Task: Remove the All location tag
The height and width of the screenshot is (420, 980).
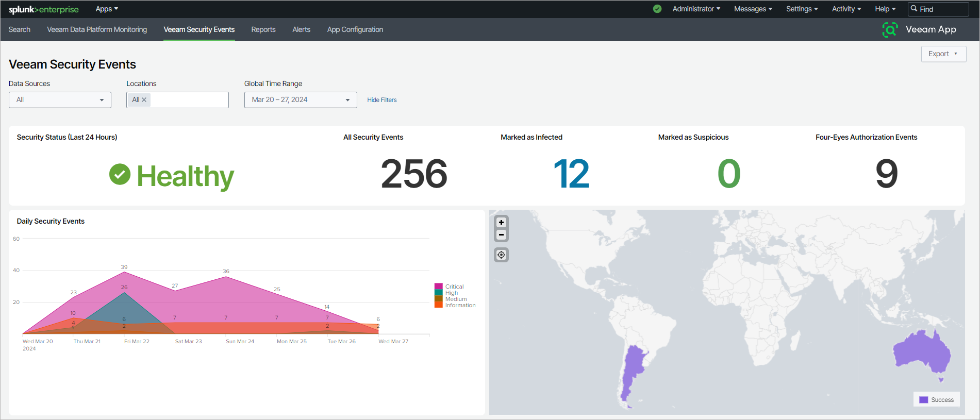Action: pyautogui.click(x=144, y=100)
